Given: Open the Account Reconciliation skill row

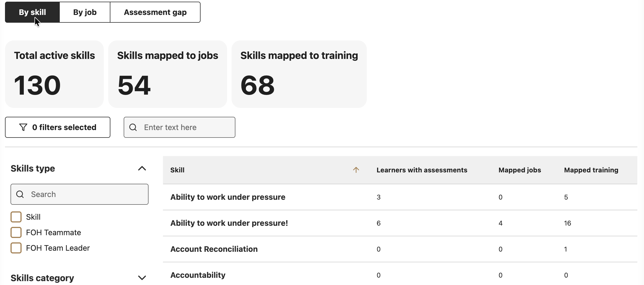Looking at the screenshot, I should tap(400, 249).
